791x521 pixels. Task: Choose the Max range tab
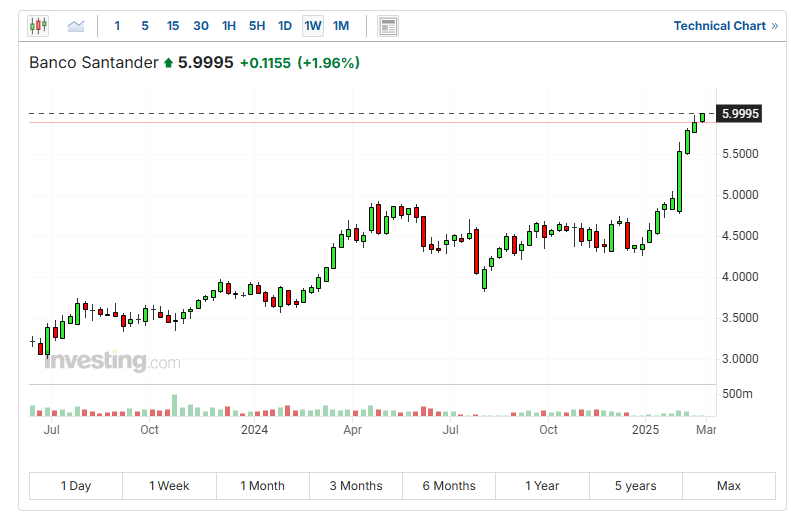(729, 486)
